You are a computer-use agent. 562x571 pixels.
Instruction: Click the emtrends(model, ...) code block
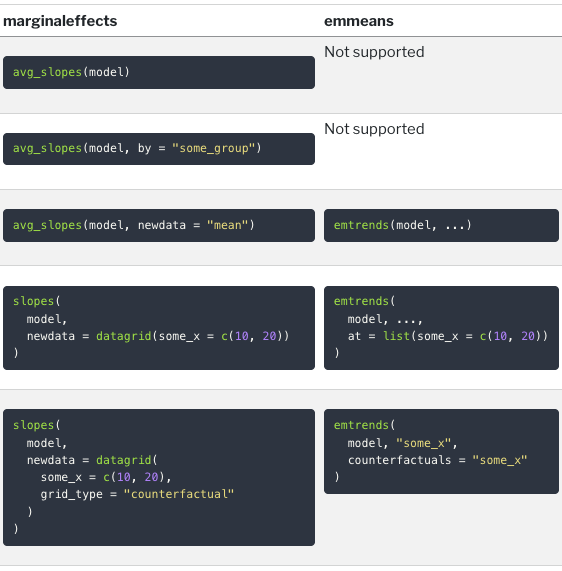pos(441,225)
